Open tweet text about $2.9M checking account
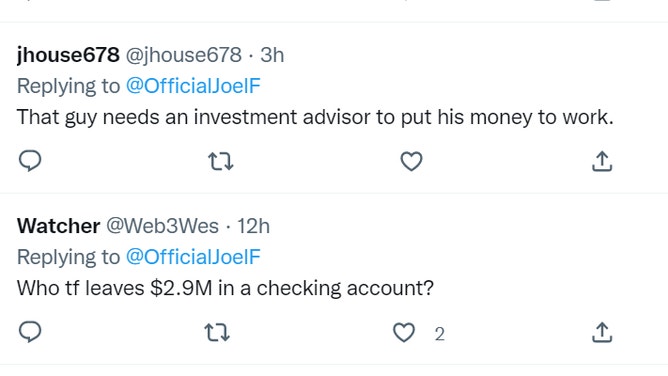 point(225,288)
